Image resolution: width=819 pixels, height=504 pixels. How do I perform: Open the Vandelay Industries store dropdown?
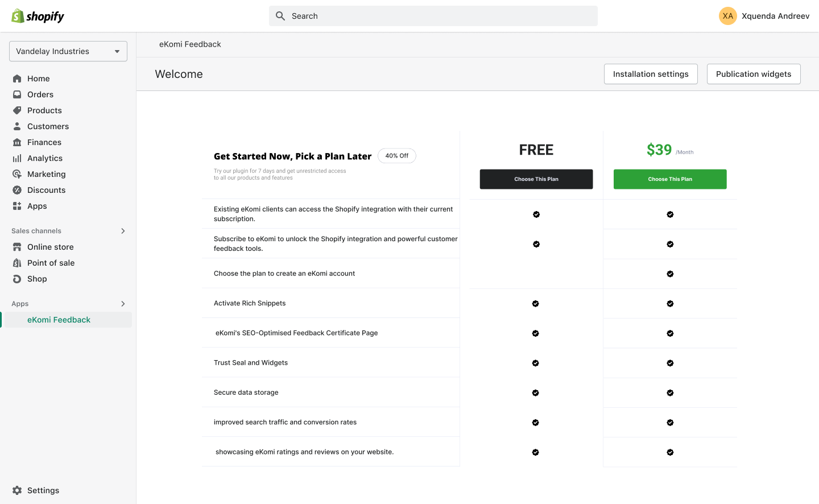[x=68, y=51]
